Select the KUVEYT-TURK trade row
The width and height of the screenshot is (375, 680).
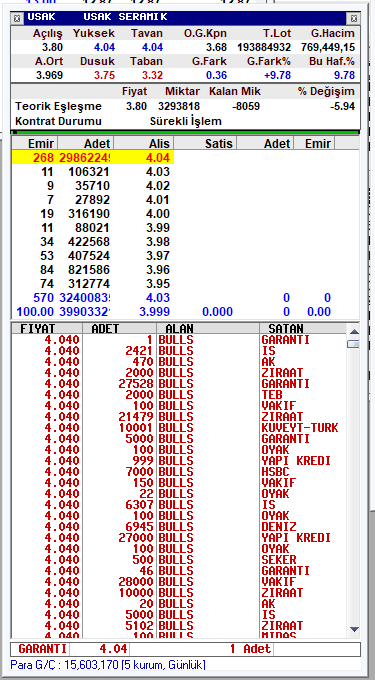coord(179,428)
